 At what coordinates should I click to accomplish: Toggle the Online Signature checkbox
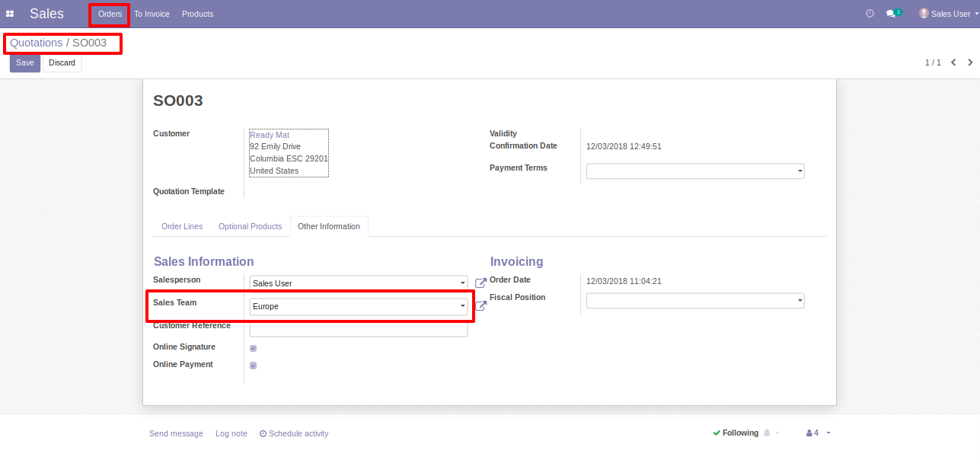[254, 348]
